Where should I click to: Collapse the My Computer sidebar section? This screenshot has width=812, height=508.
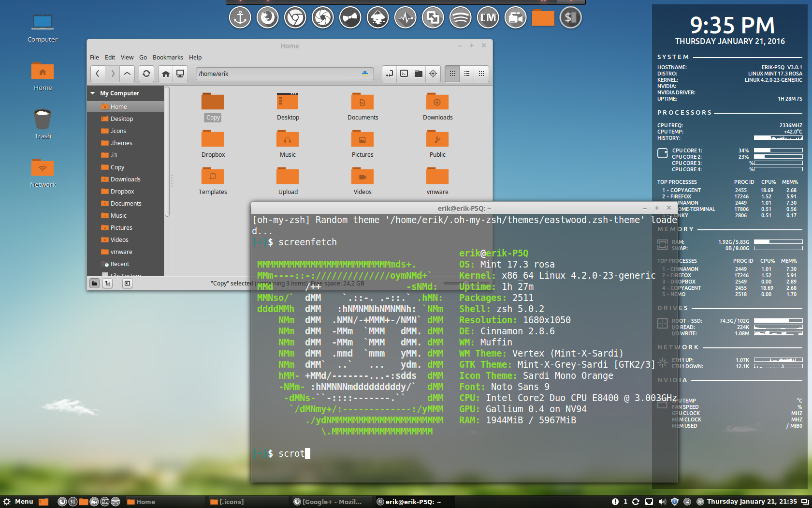tap(92, 93)
